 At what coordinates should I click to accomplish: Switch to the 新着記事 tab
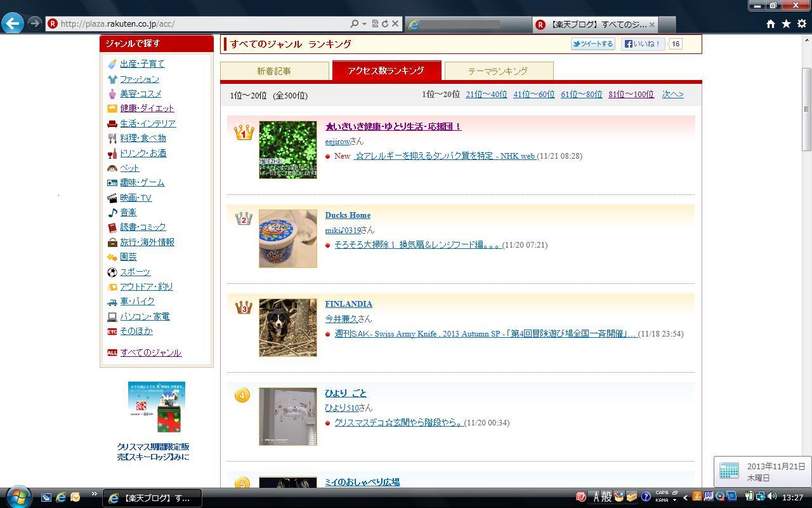pos(274,71)
